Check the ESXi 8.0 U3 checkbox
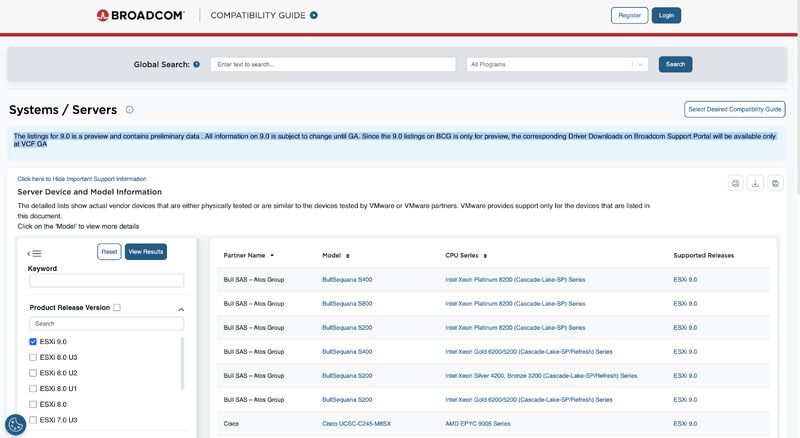 tap(34, 357)
